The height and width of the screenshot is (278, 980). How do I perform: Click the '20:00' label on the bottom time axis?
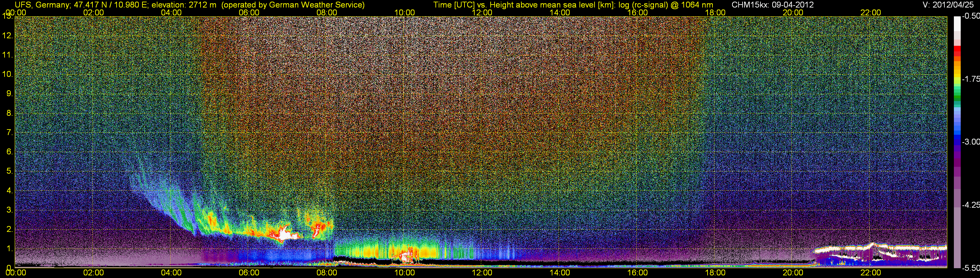pyautogui.click(x=793, y=273)
